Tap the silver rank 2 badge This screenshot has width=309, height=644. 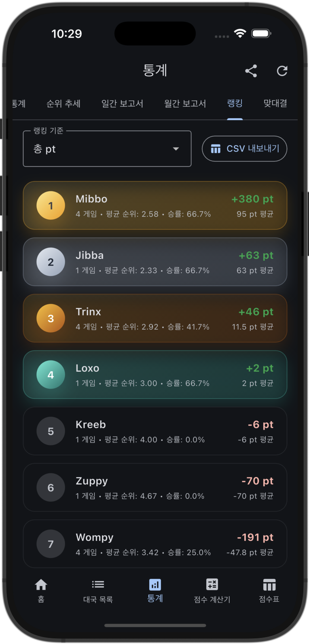[x=51, y=262]
